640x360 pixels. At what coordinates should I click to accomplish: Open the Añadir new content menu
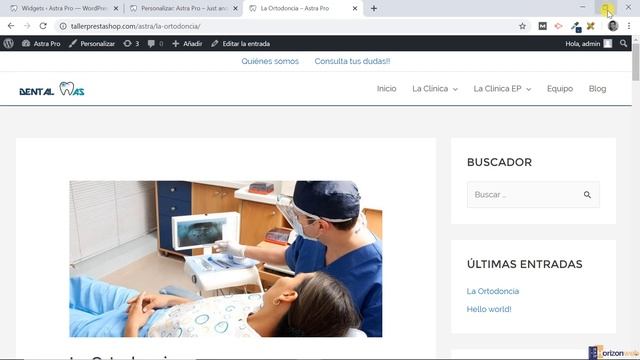(187, 44)
